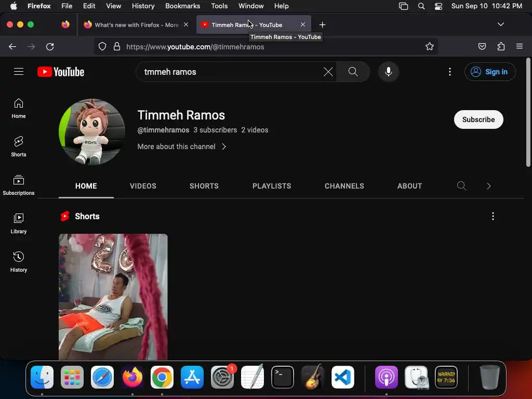Open Library in sidebar
This screenshot has height=399, width=532.
[x=19, y=223]
